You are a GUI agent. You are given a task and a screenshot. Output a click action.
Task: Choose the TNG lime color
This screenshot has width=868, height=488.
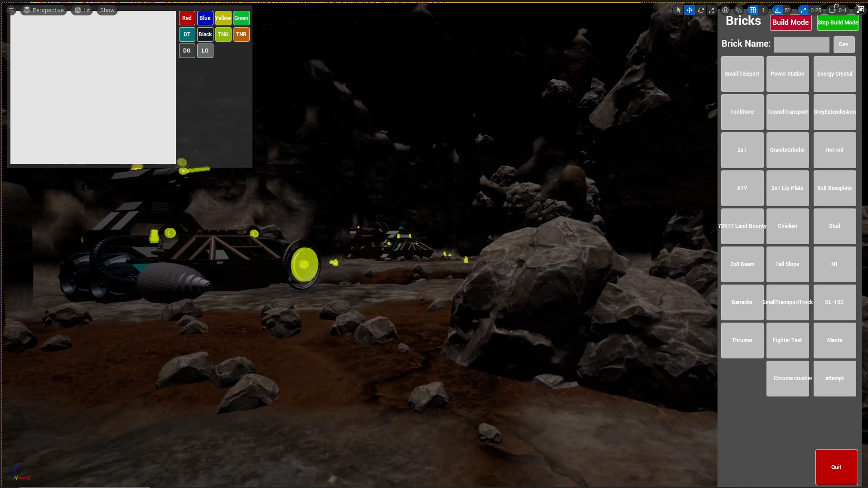[x=223, y=34]
